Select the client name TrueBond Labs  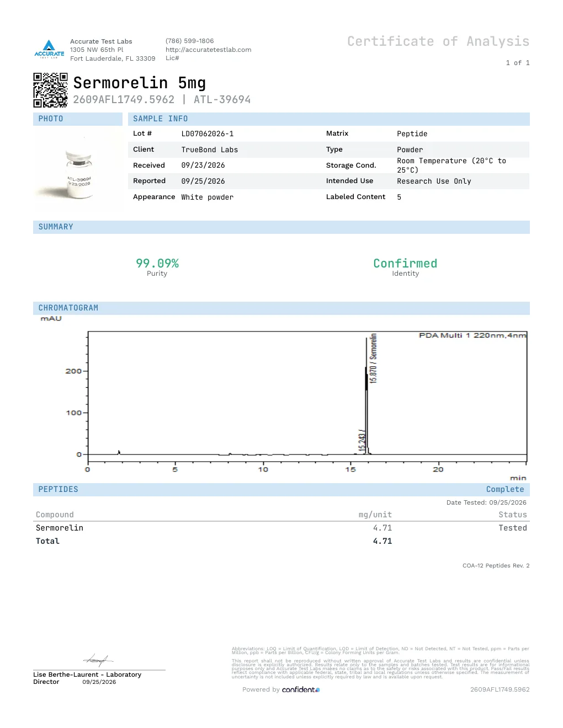(x=210, y=150)
